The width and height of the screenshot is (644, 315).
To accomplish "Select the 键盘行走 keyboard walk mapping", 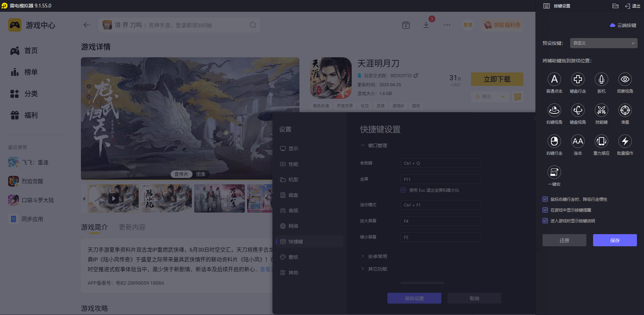I will (578, 80).
